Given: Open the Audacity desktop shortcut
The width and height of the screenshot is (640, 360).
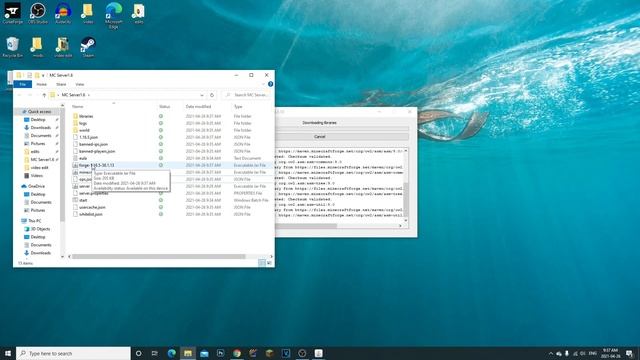Looking at the screenshot, I should click(63, 13).
